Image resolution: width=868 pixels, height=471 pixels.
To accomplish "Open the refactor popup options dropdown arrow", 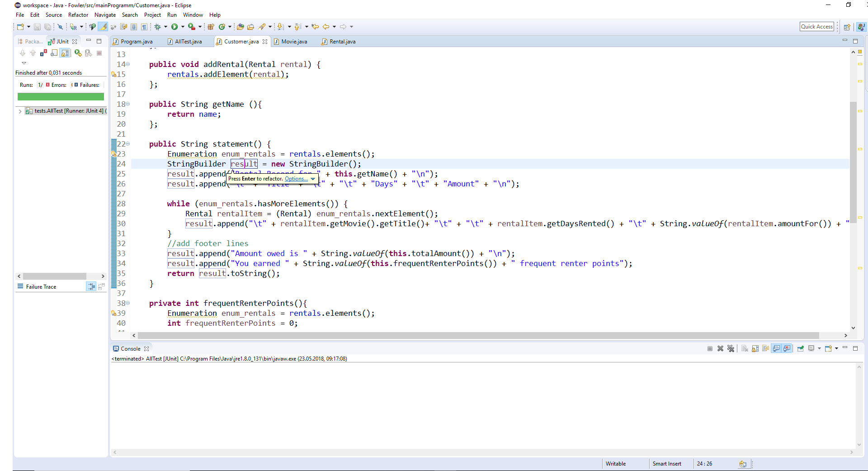I will pyautogui.click(x=313, y=179).
